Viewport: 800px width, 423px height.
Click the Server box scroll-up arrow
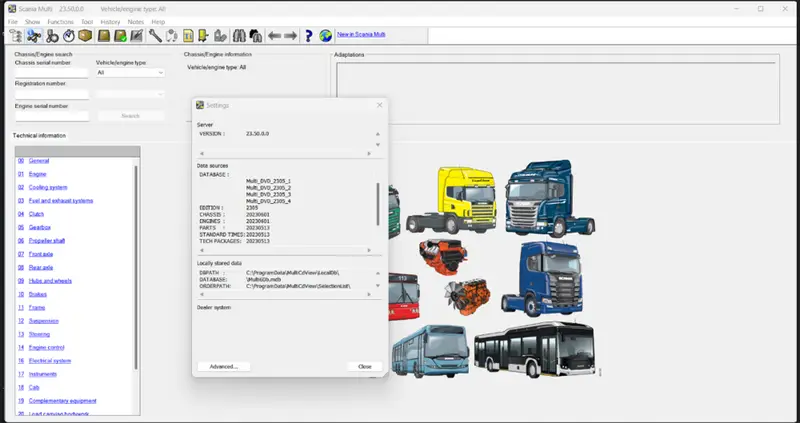378,134
